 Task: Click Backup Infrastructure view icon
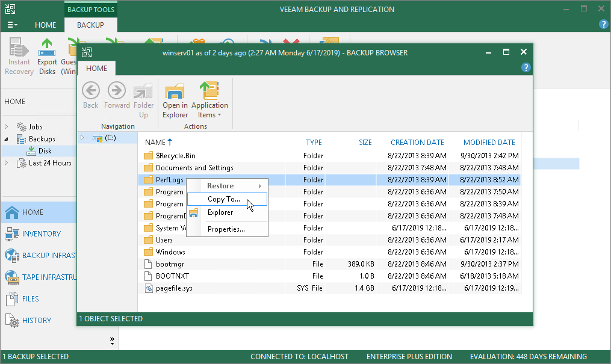coord(11,256)
